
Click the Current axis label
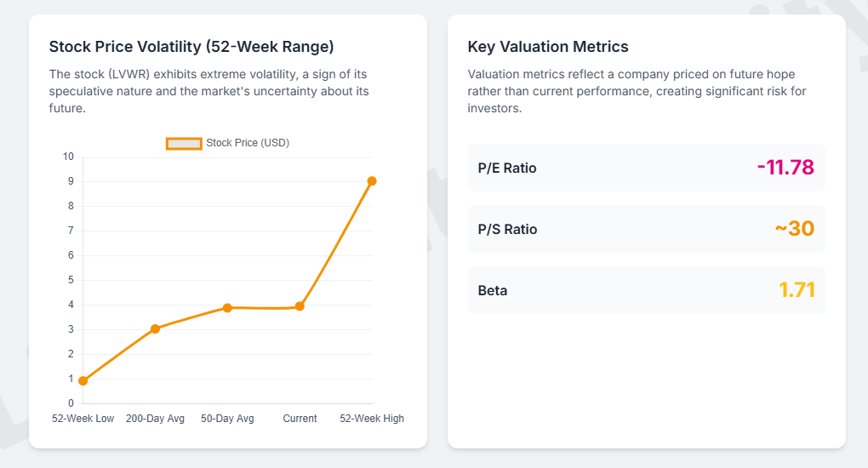click(x=300, y=419)
